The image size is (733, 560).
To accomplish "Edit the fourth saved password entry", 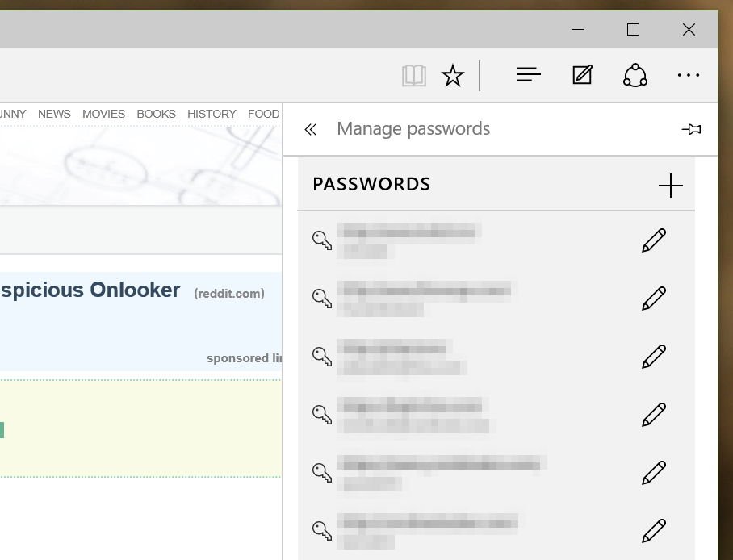I will pyautogui.click(x=654, y=415).
